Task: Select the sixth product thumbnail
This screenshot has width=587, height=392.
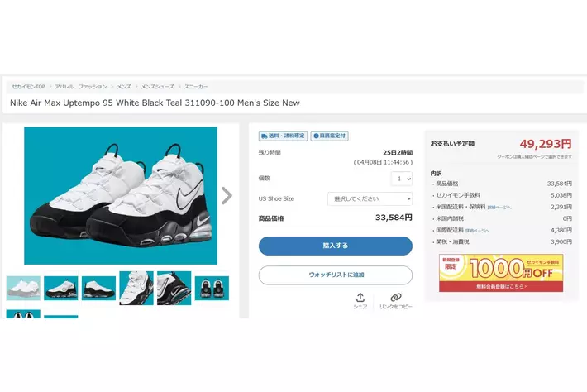Action: [x=212, y=288]
